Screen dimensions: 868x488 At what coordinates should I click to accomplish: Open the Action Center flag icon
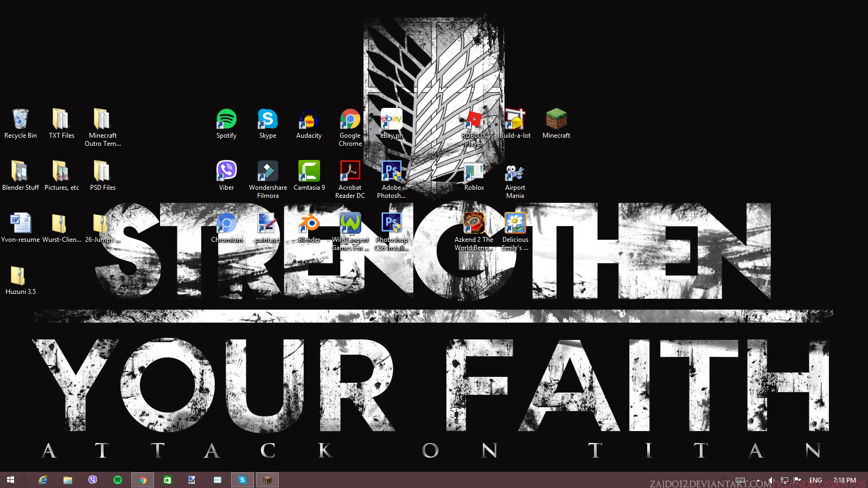[797, 480]
